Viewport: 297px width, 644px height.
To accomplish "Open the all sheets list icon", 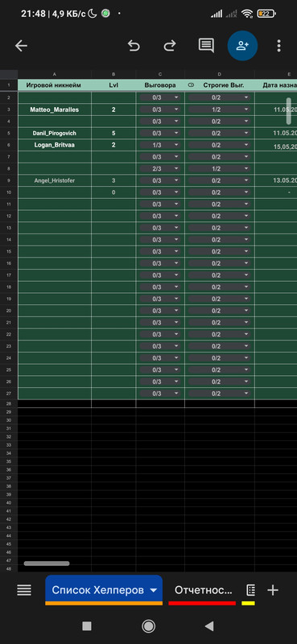I will 24,590.
